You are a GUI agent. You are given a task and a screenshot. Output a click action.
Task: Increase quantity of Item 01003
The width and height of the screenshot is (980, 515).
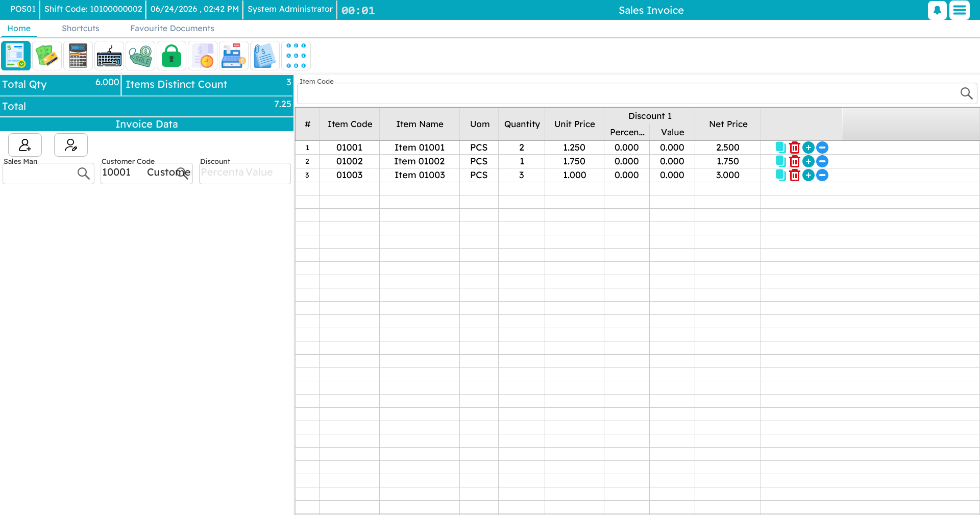click(808, 175)
